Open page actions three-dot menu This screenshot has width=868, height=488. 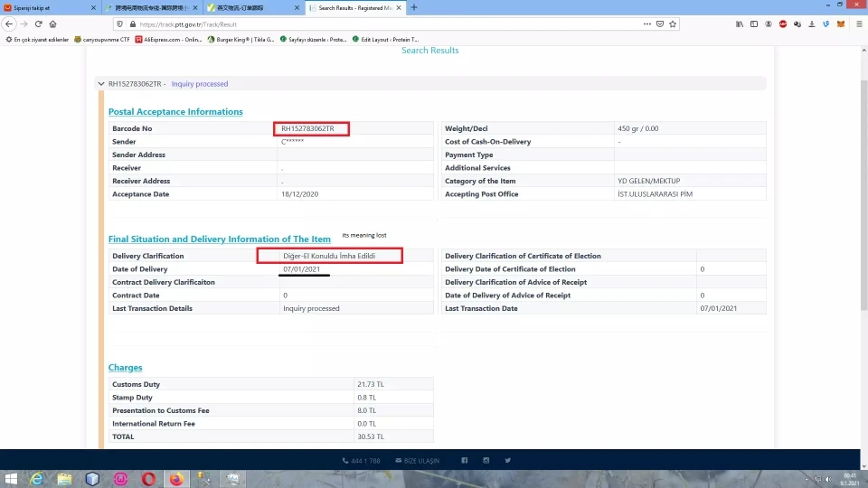pyautogui.click(x=647, y=23)
